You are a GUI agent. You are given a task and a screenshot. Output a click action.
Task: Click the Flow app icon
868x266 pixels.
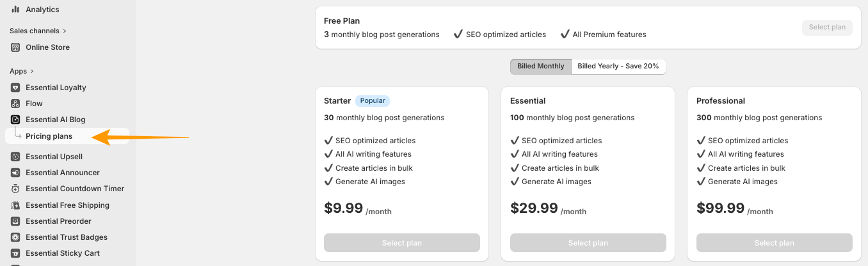click(15, 104)
